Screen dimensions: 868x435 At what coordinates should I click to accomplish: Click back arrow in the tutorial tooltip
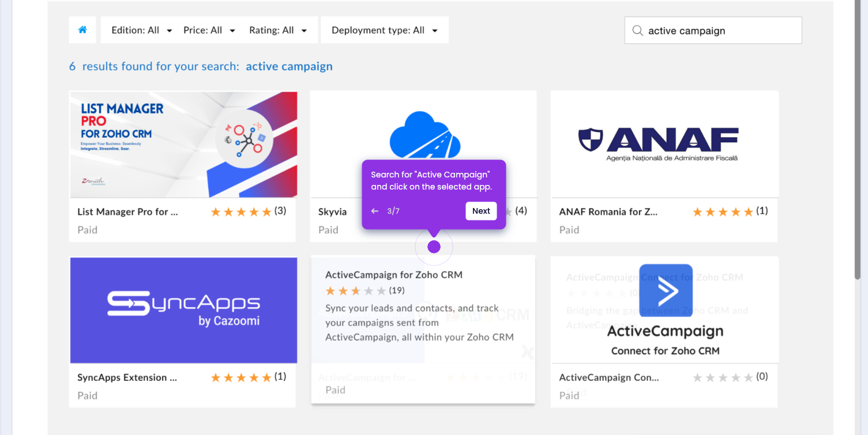[375, 211]
